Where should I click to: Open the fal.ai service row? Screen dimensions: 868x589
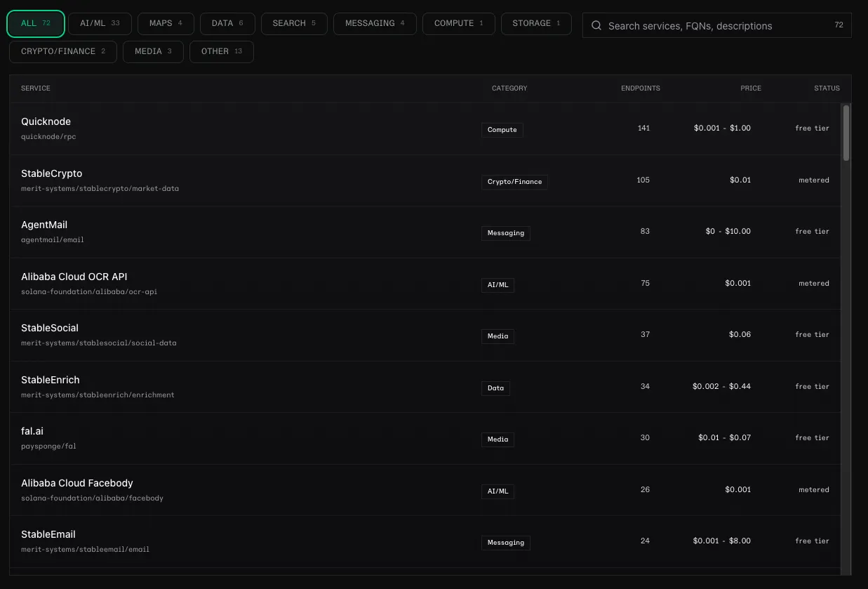[x=425, y=438]
